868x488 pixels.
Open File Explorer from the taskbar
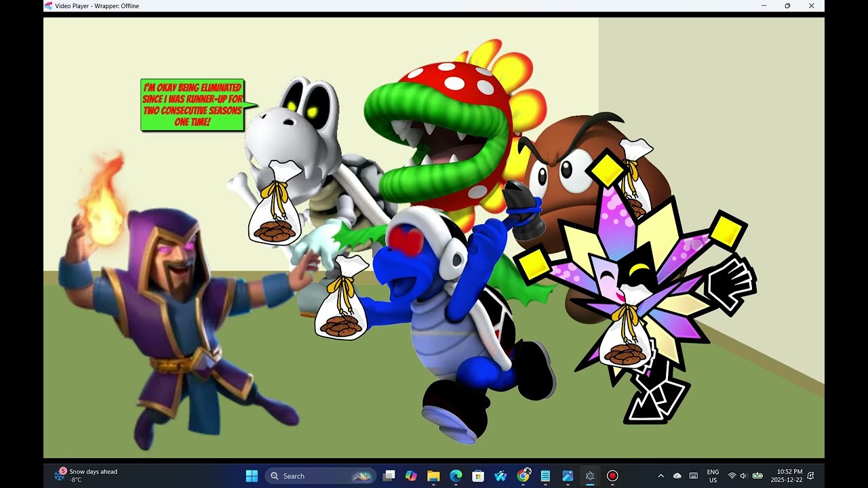433,476
